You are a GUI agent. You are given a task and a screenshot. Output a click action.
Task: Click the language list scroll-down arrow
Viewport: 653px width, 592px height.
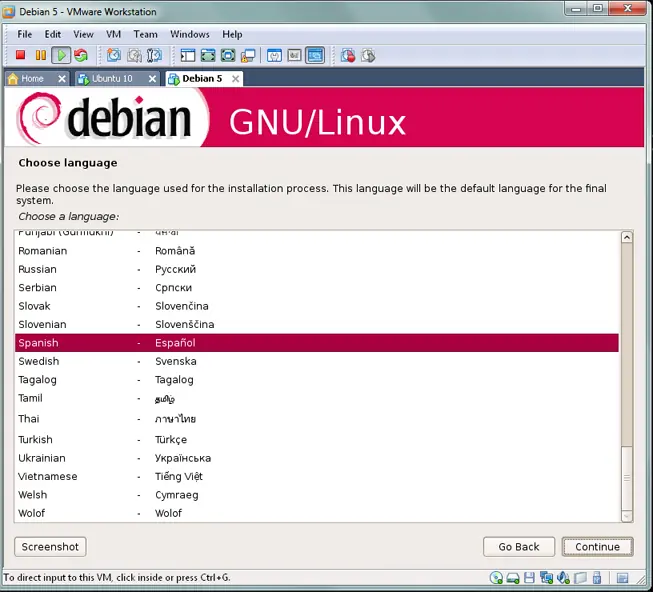627,516
